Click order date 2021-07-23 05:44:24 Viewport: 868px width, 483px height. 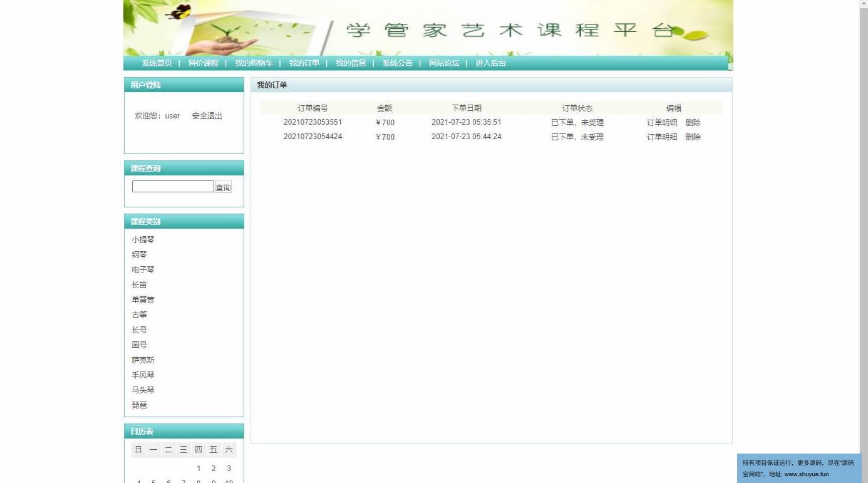[467, 137]
